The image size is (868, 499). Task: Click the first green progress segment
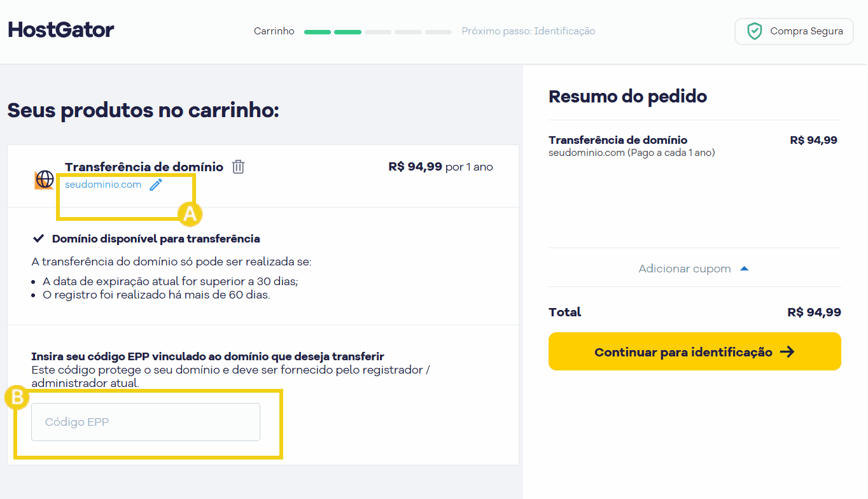coord(318,32)
